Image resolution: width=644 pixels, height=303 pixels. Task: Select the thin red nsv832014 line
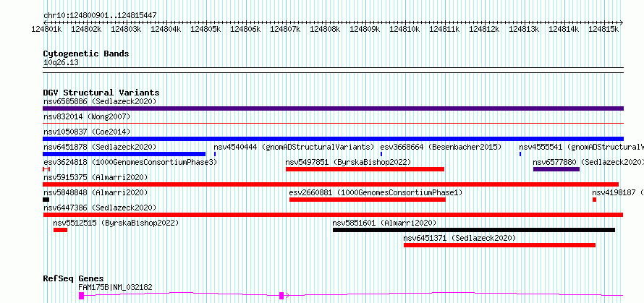tap(333, 123)
